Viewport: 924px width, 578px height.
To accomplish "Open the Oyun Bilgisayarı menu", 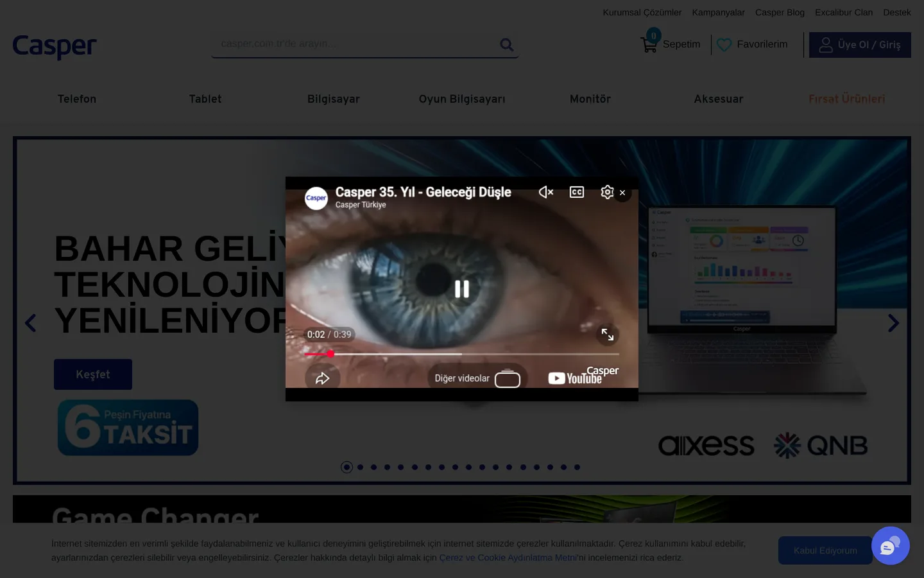I will click(462, 99).
